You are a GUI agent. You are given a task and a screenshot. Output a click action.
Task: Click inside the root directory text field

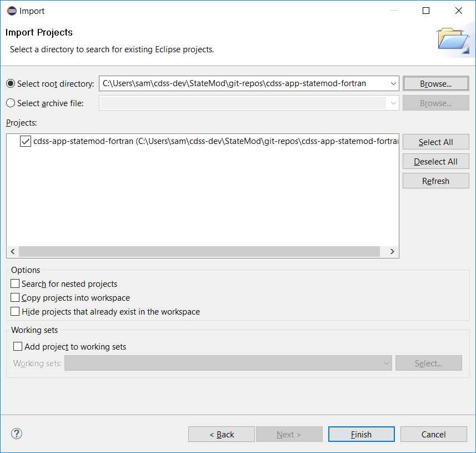pyautogui.click(x=244, y=83)
